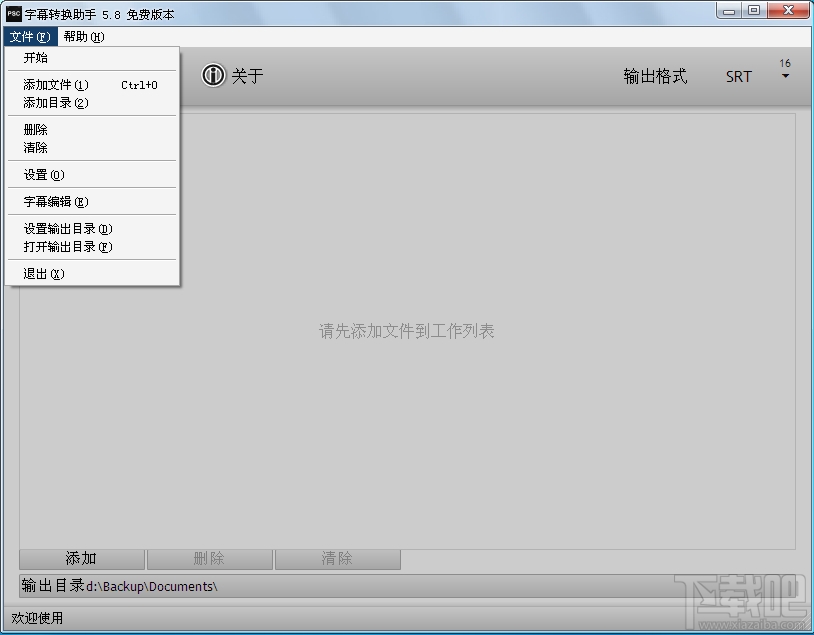This screenshot has width=814, height=635.
Task: Select 开始 to start conversion
Action: point(35,58)
